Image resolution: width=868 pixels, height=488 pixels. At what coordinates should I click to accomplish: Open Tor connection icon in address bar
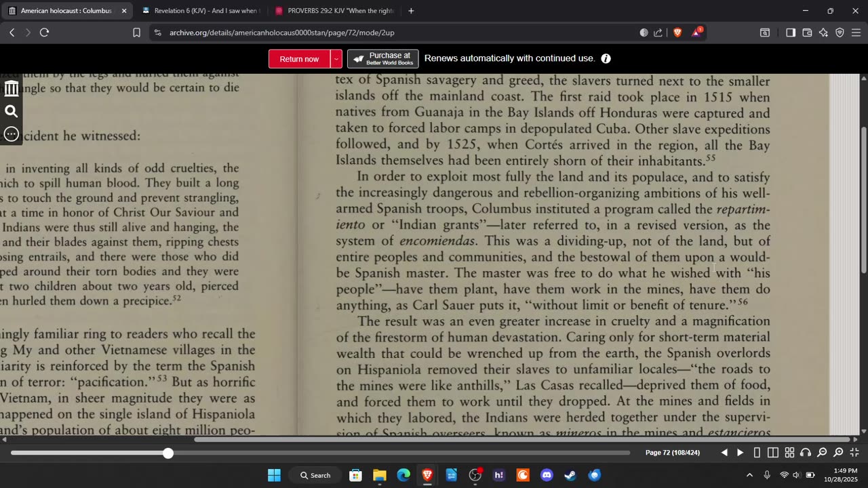(644, 33)
